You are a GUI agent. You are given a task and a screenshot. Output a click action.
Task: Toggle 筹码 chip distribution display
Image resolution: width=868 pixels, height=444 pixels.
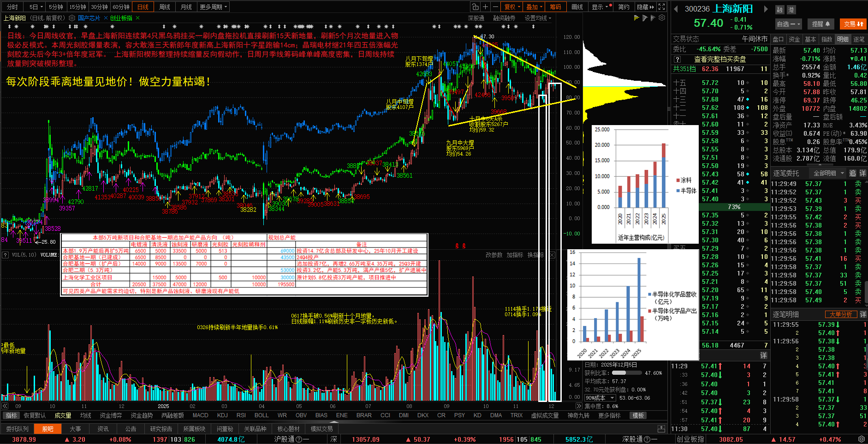(555, 7)
